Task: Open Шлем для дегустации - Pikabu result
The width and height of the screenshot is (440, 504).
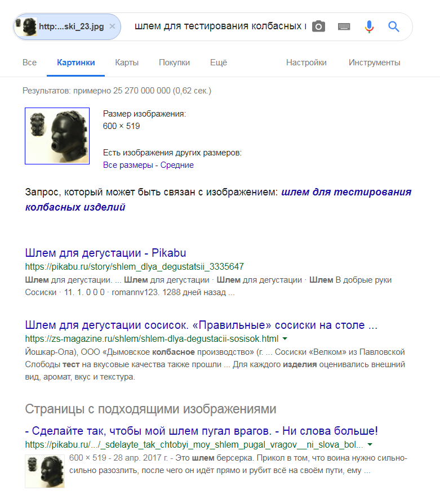Action: 105,253
